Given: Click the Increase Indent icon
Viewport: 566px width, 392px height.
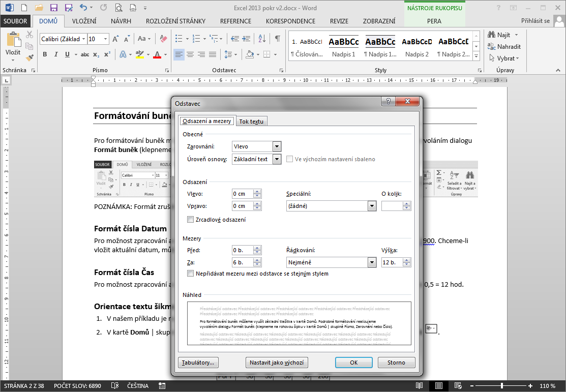Looking at the screenshot, I should [246, 38].
